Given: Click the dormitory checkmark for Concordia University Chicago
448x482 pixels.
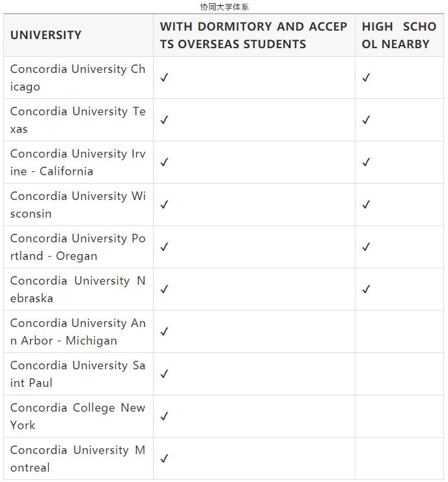Looking at the screenshot, I should [x=164, y=78].
